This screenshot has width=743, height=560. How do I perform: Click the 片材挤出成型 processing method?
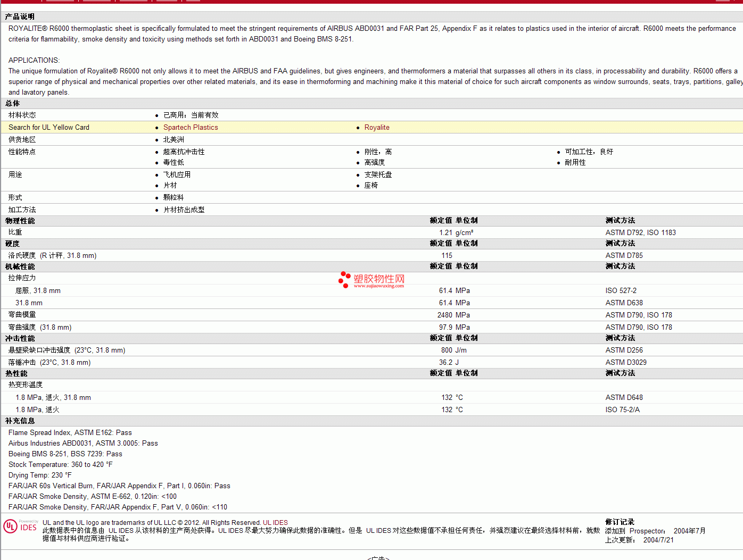coord(184,210)
